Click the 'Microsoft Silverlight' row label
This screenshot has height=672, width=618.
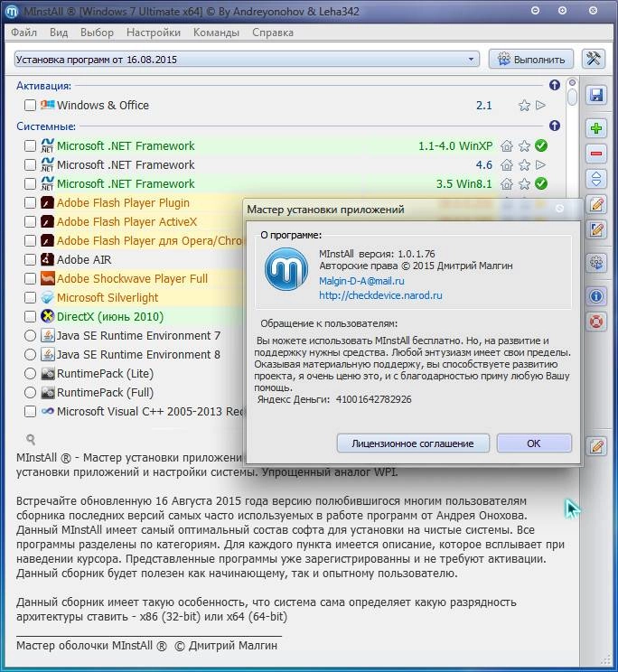click(x=108, y=297)
